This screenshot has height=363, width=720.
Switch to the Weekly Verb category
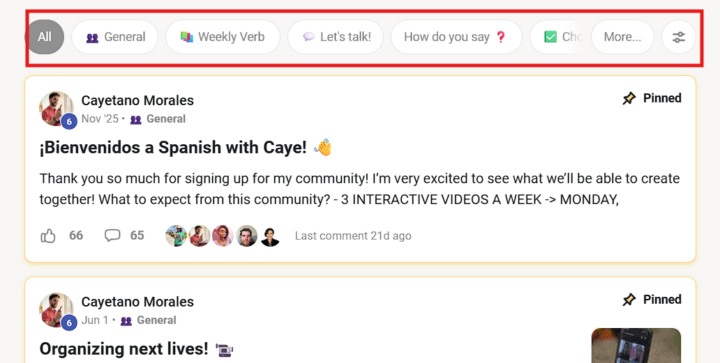coord(223,37)
